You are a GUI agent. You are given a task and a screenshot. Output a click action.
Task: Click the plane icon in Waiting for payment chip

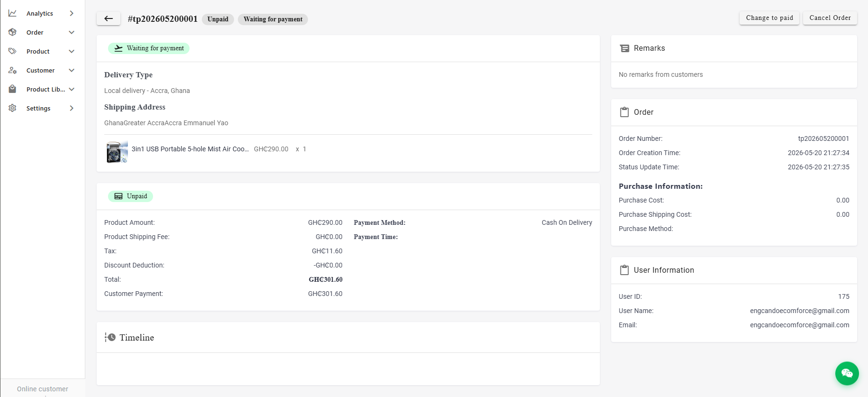[118, 48]
